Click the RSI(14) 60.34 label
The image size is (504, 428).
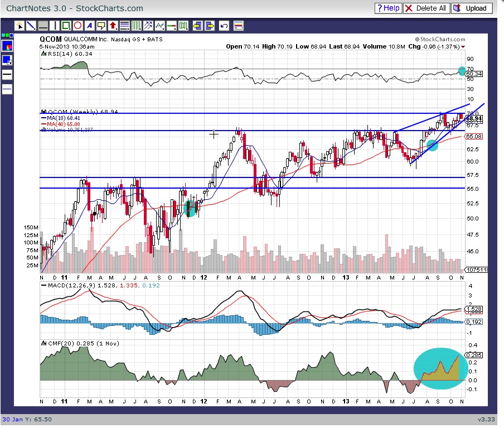point(70,54)
